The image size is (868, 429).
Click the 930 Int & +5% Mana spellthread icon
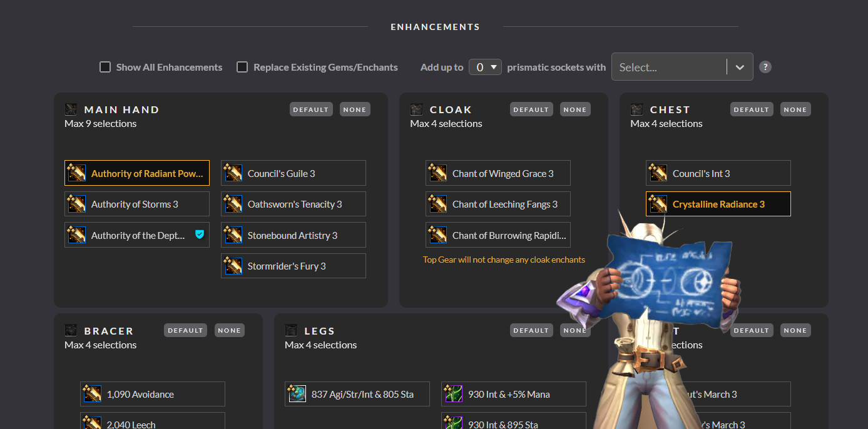click(453, 394)
